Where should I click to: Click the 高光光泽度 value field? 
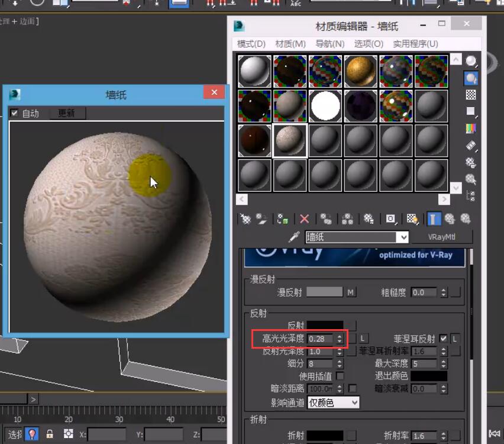[x=320, y=339]
